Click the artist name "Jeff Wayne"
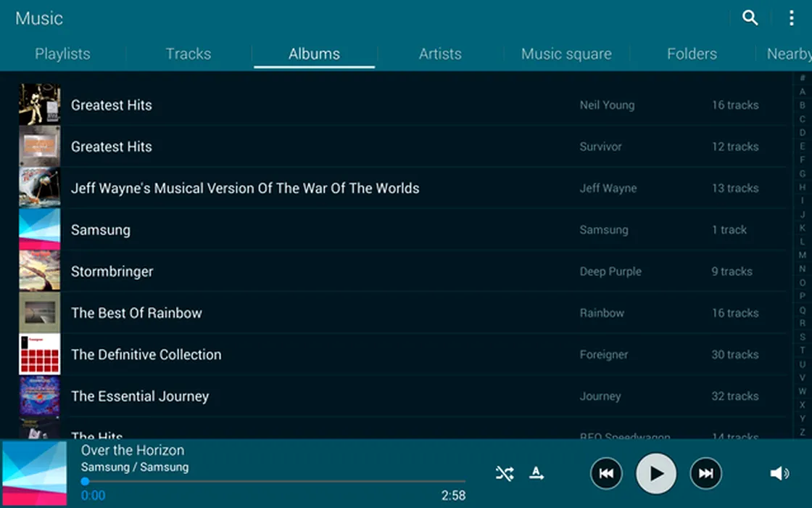The width and height of the screenshot is (812, 508). coord(608,188)
